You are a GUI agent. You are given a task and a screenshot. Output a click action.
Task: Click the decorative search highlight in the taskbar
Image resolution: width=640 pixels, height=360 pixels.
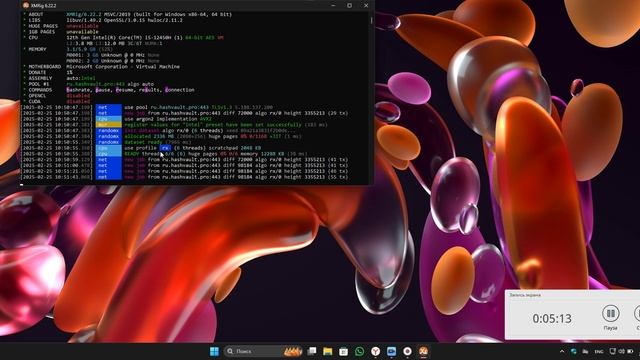292,351
